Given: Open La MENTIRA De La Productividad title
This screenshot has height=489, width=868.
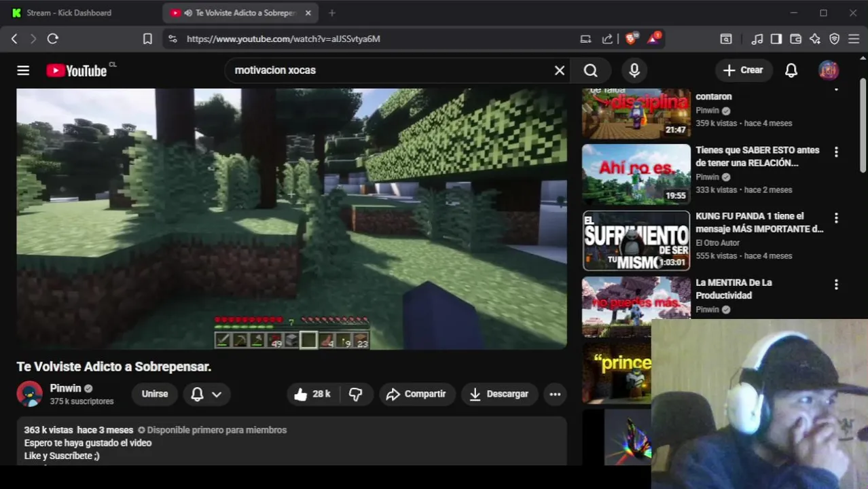Looking at the screenshot, I should tap(734, 289).
